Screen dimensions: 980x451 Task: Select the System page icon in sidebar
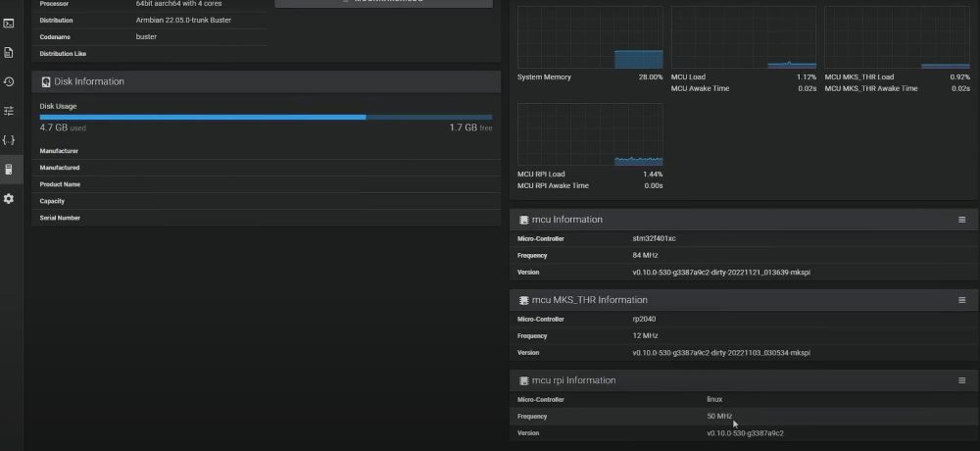tap(9, 170)
